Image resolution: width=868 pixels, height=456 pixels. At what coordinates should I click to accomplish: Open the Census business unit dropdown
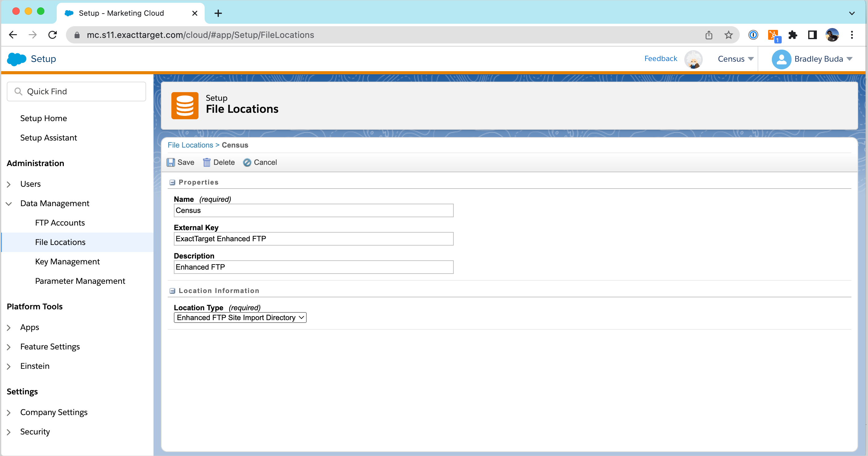click(x=735, y=59)
